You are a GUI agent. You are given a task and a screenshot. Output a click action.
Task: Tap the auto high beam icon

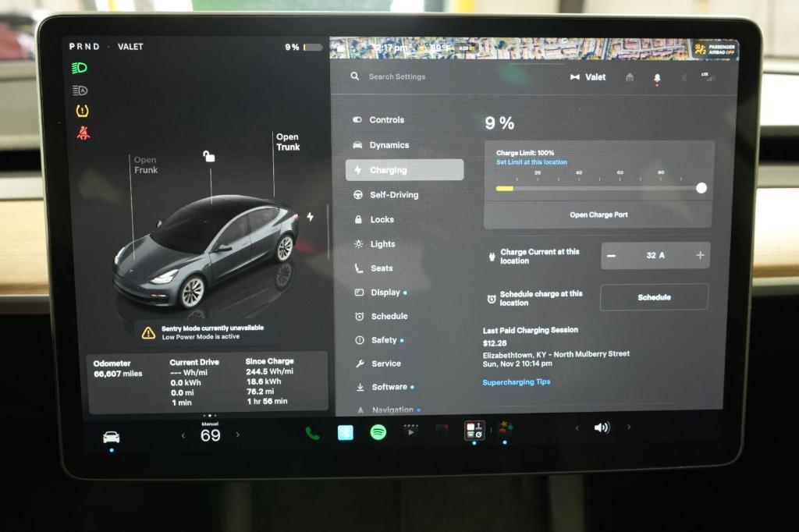pos(80,90)
